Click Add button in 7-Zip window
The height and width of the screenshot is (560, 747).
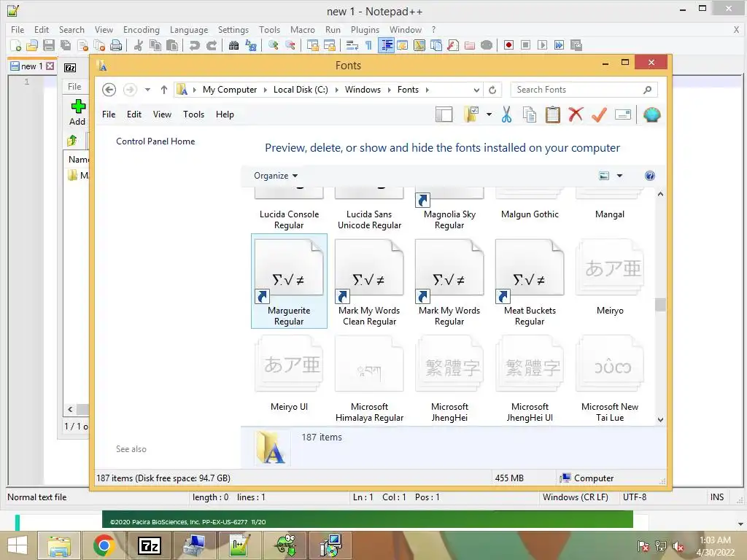[77, 113]
